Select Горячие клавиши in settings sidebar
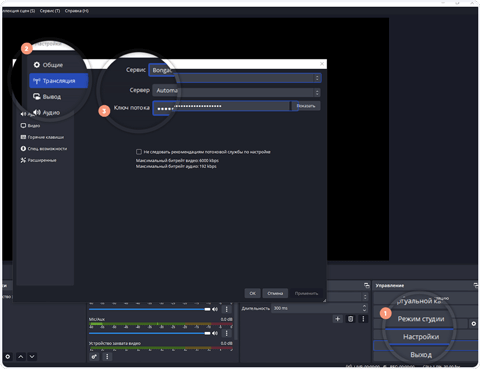Image resolution: width=480 pixels, height=369 pixels. 46,137
